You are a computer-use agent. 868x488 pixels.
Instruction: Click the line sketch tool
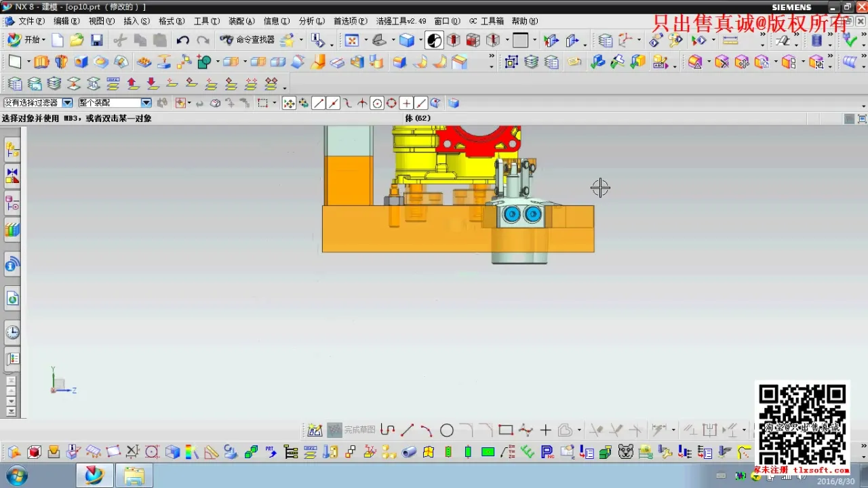(407, 430)
